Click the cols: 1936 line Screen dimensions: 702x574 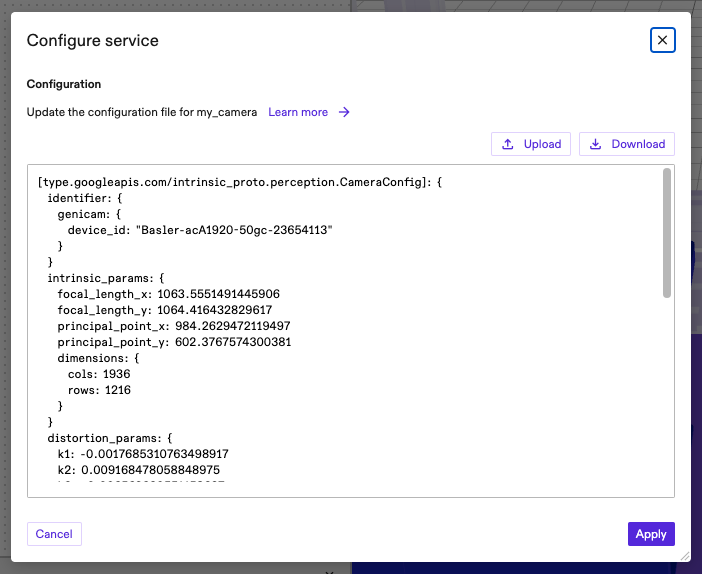(x=99, y=374)
